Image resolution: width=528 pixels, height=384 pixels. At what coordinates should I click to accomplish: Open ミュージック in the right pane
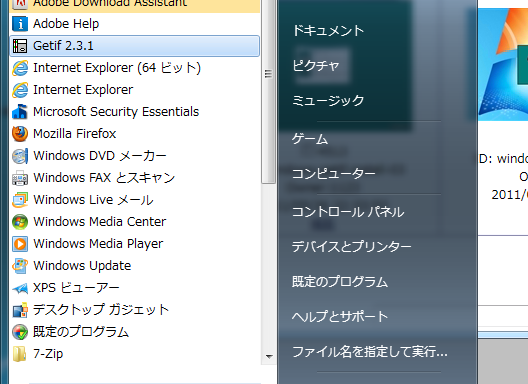click(x=328, y=100)
